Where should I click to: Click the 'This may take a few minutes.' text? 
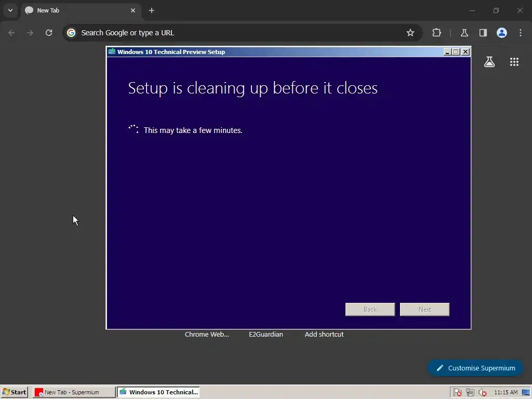click(193, 130)
